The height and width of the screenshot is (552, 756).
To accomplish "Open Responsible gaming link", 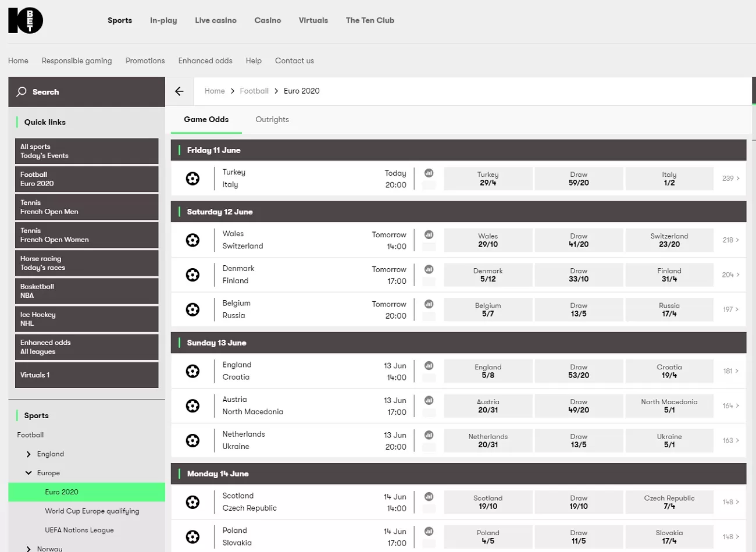I will pos(77,60).
